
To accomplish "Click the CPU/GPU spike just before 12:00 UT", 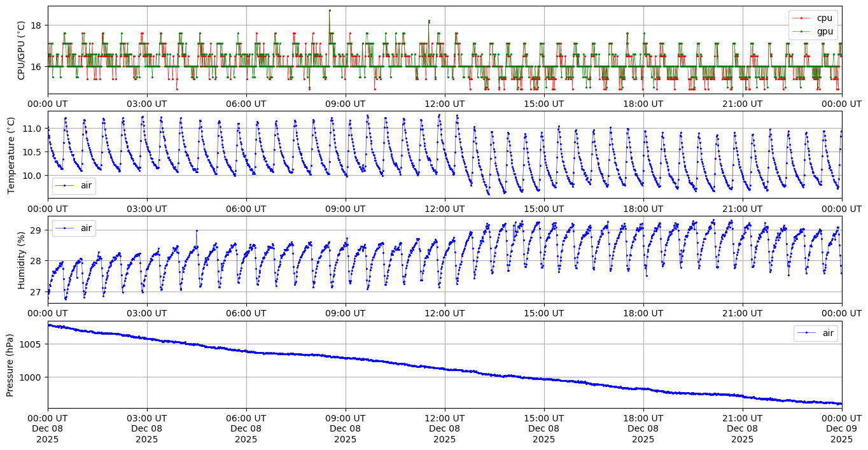I will pyautogui.click(x=429, y=21).
